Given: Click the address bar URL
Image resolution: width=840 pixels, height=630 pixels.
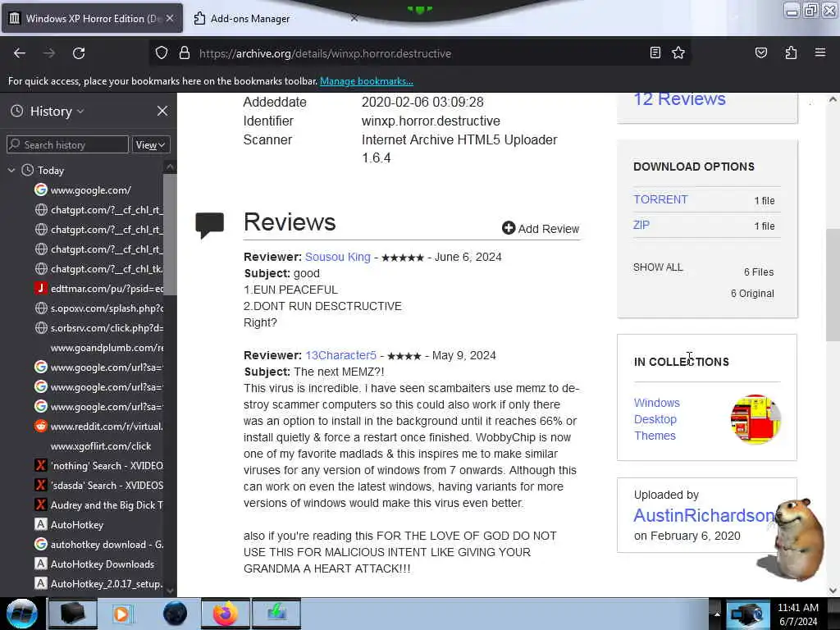Looking at the screenshot, I should [x=325, y=53].
